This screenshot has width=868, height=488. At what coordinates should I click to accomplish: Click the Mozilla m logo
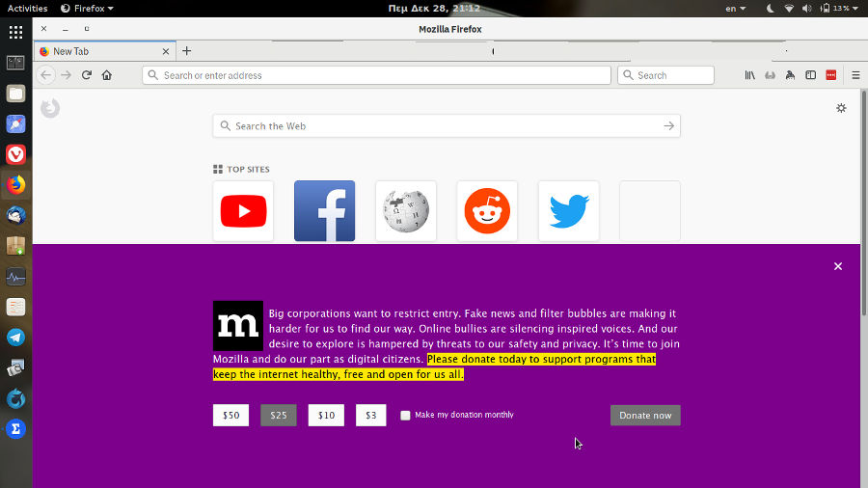click(x=238, y=326)
